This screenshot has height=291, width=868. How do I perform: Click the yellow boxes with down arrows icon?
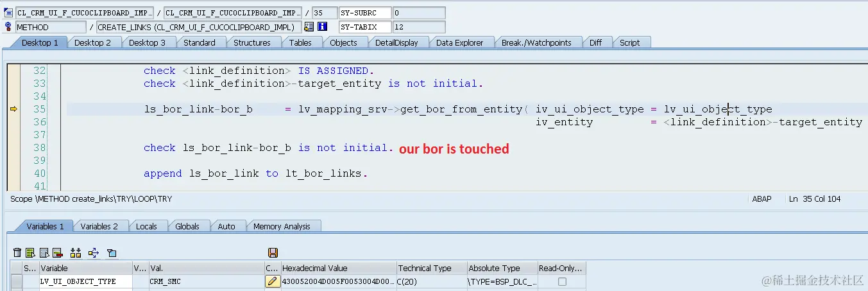[76, 253]
